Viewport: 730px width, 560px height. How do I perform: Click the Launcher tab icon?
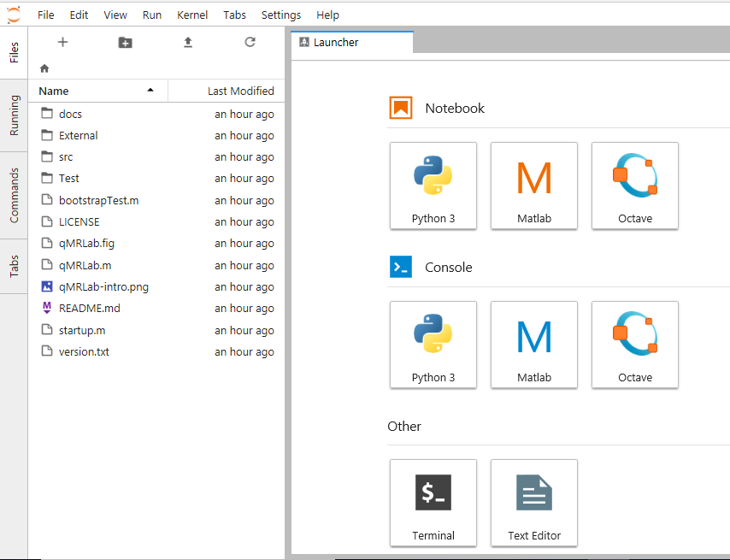[x=304, y=43]
